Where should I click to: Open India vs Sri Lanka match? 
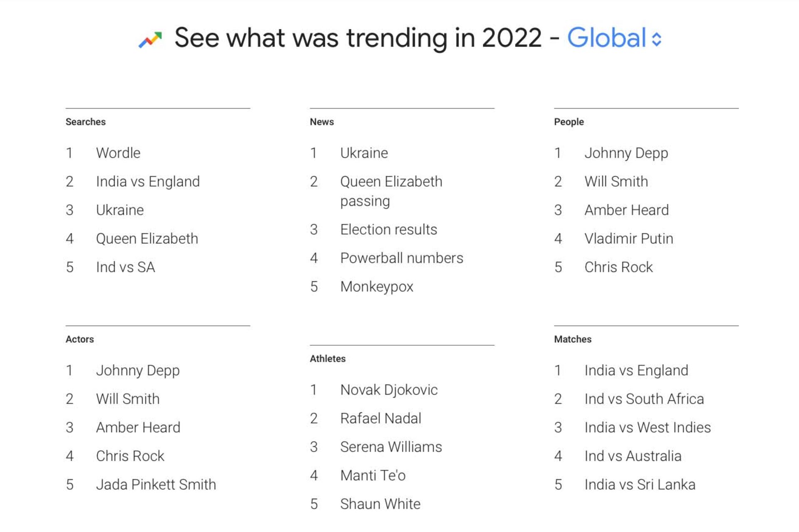point(640,485)
